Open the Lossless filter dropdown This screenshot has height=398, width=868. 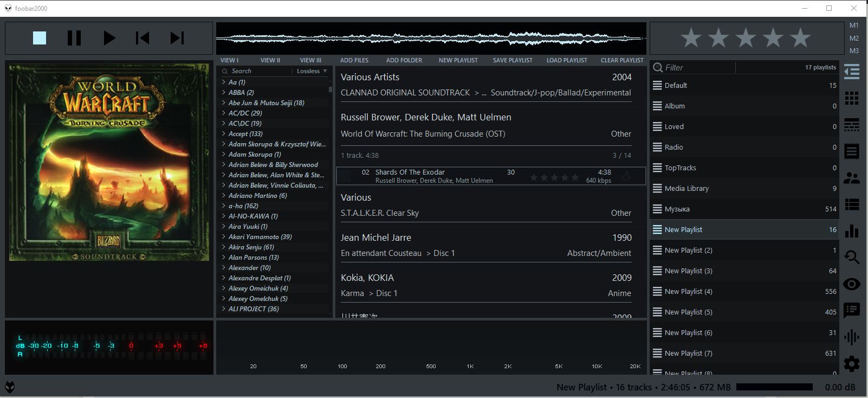point(312,71)
